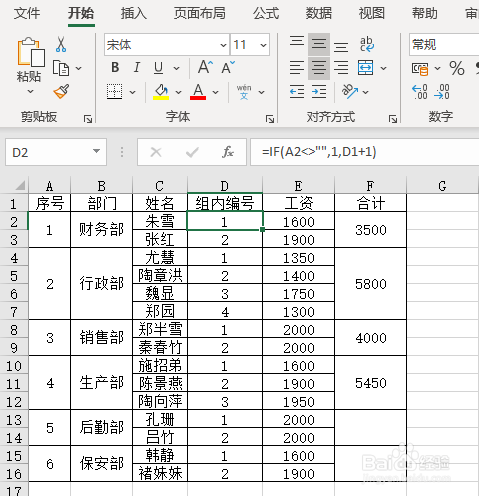Image resolution: width=479 pixels, height=496 pixels.
Task: Open borders dropdown arrow
Action: [133, 92]
